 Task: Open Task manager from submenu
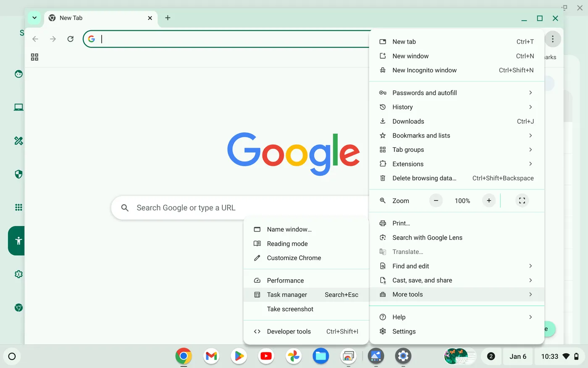click(x=306, y=295)
